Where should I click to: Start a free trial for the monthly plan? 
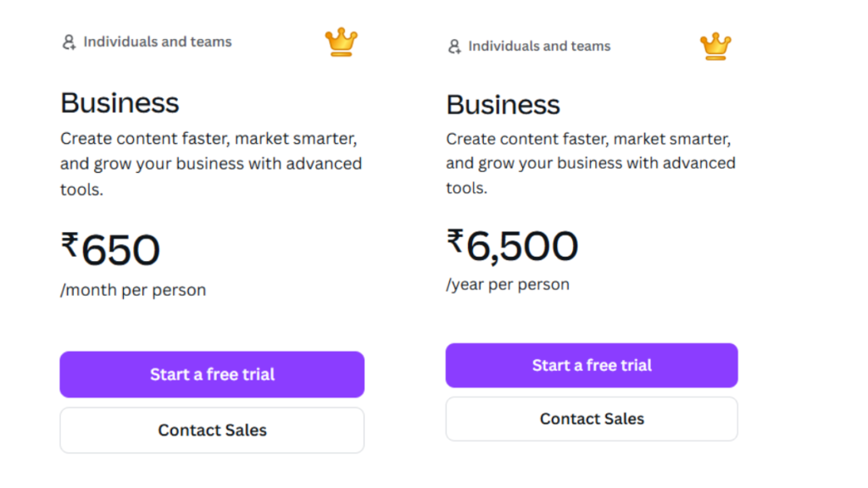pos(212,374)
